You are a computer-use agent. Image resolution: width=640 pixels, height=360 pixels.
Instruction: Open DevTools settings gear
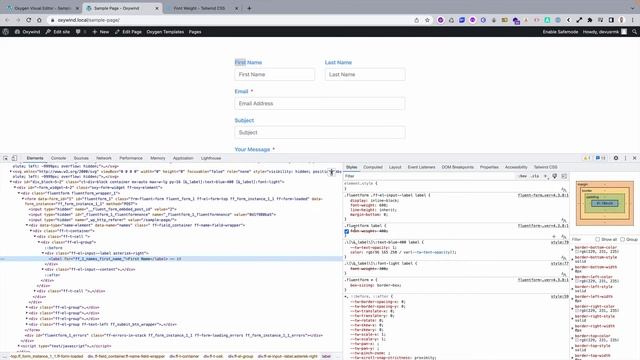[x=616, y=158]
